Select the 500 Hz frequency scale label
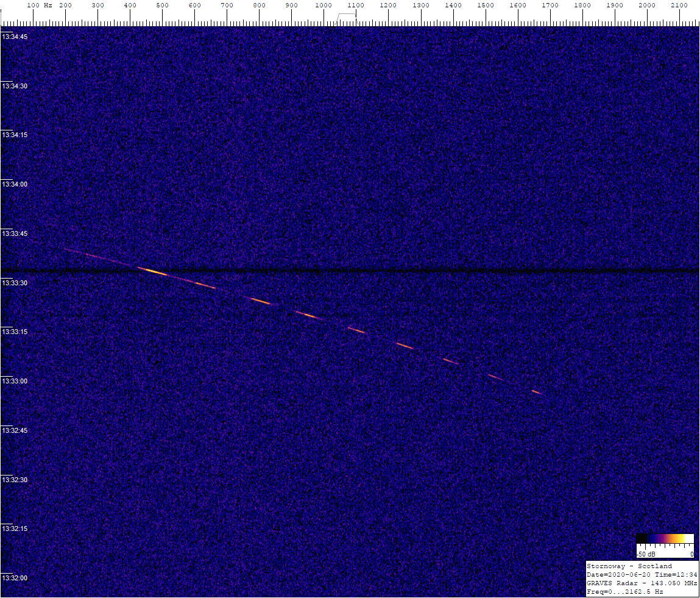700x598 pixels. point(163,5)
